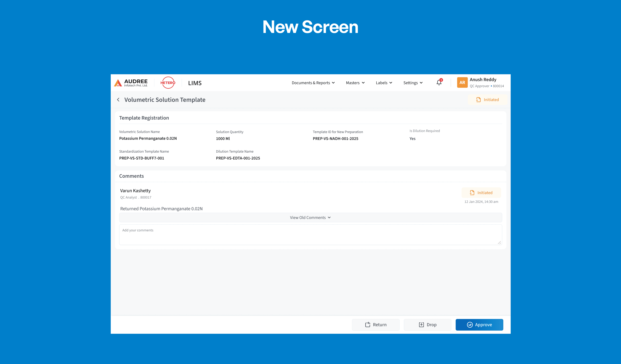Screen dimensions: 621x364
Task: Expand View Old Comments
Action: pyautogui.click(x=310, y=217)
